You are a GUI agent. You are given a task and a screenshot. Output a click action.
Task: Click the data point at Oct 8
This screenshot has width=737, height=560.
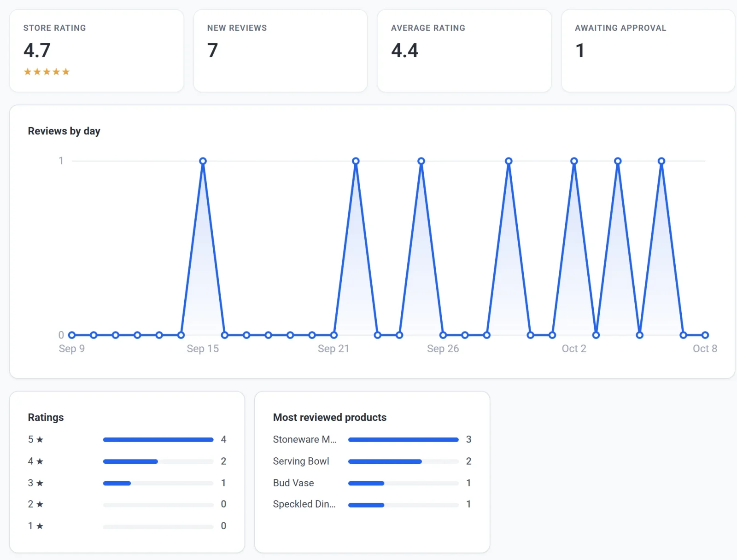tap(705, 335)
